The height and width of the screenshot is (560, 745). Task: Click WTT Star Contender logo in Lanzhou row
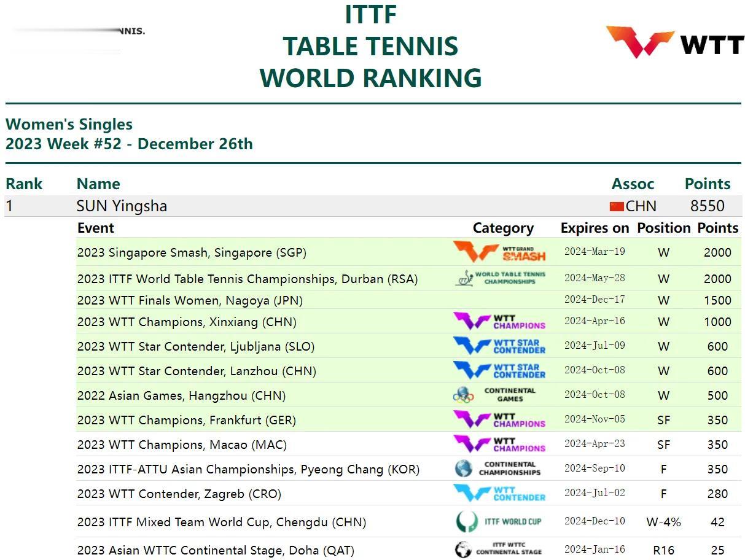coord(499,371)
